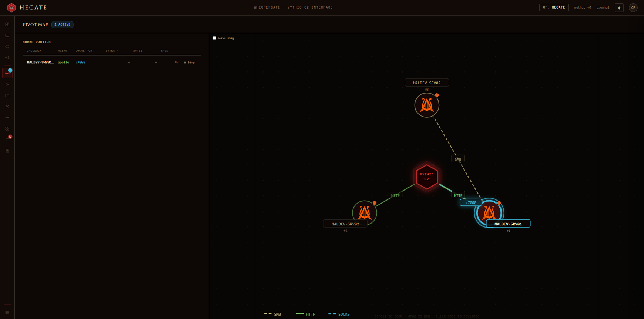The height and width of the screenshot is (319, 644).
Task: Click the sidebar icon between the person and grid icons
Action: (7, 118)
